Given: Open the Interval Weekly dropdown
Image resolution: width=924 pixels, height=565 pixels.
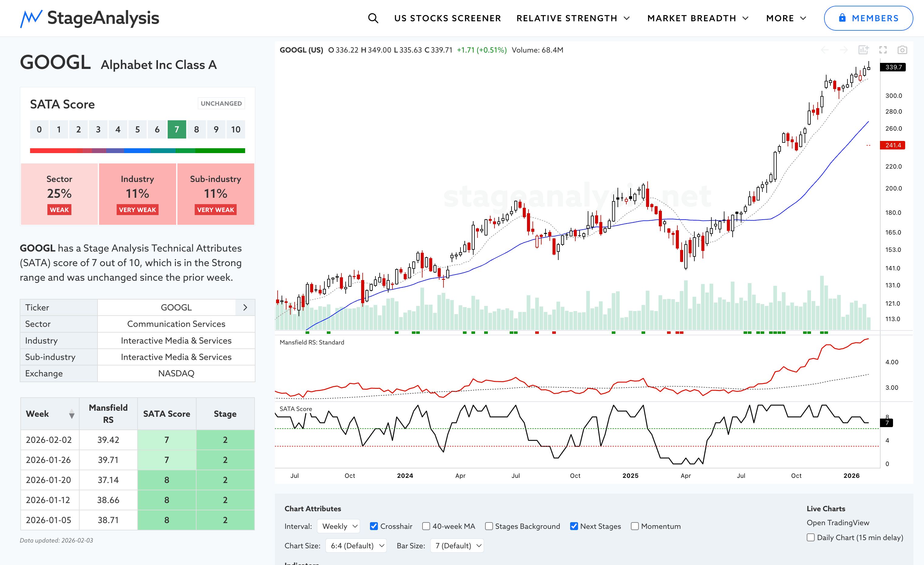Looking at the screenshot, I should (x=339, y=526).
